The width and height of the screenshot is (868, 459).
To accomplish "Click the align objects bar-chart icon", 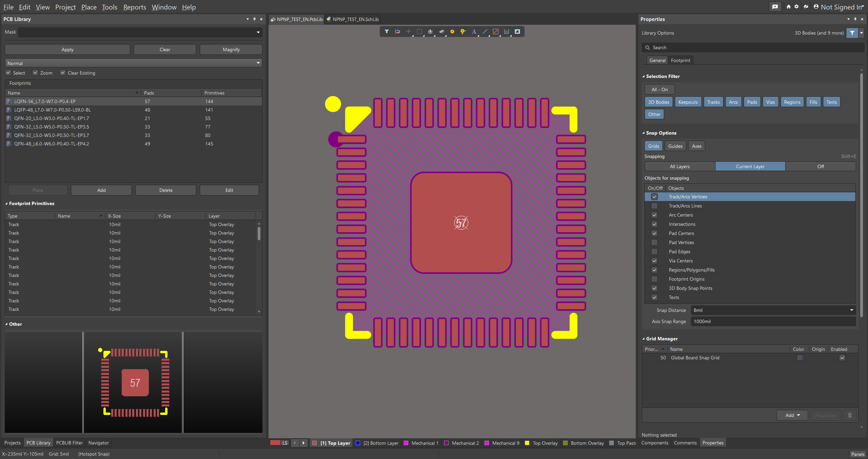I will pos(430,32).
